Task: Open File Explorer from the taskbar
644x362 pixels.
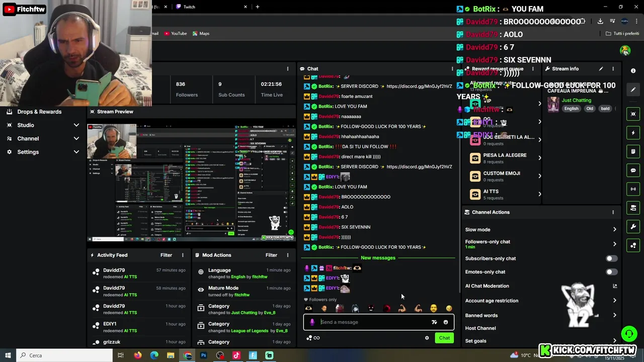Action: (x=171, y=355)
